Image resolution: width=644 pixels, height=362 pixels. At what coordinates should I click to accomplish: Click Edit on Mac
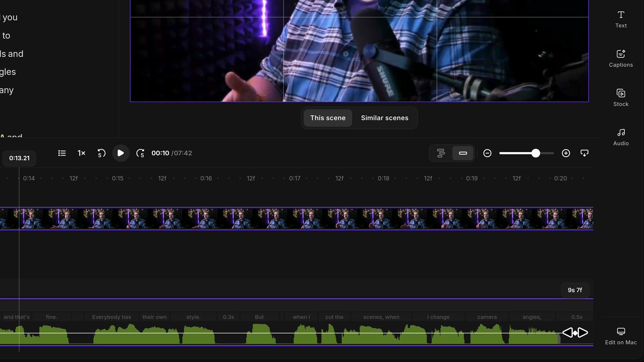click(x=621, y=336)
